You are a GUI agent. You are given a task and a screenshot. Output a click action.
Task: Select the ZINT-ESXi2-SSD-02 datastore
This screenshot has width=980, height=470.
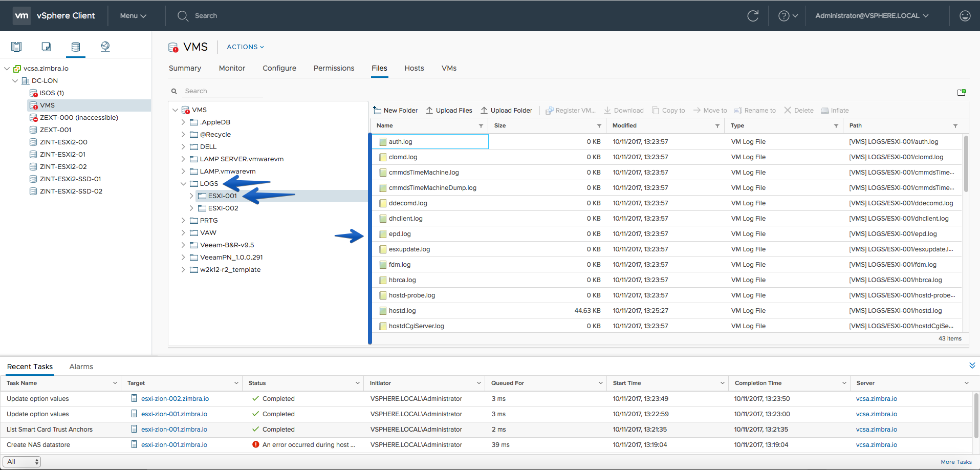point(71,191)
